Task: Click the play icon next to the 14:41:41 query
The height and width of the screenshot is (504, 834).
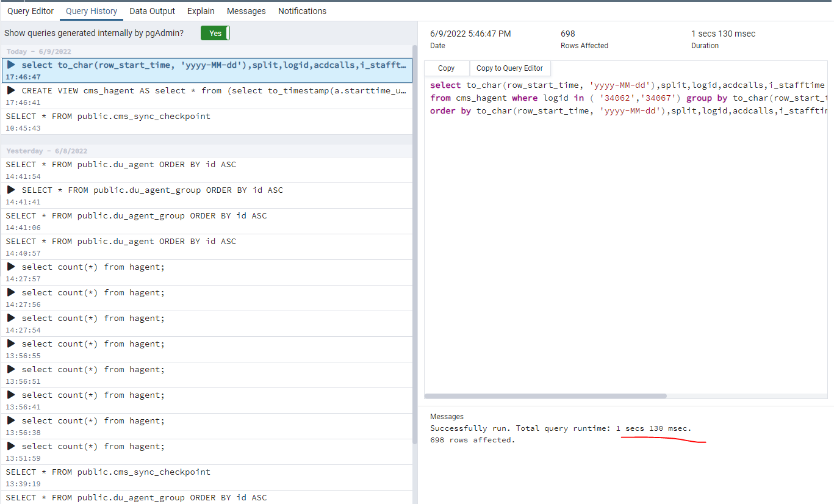Action: 12,190
